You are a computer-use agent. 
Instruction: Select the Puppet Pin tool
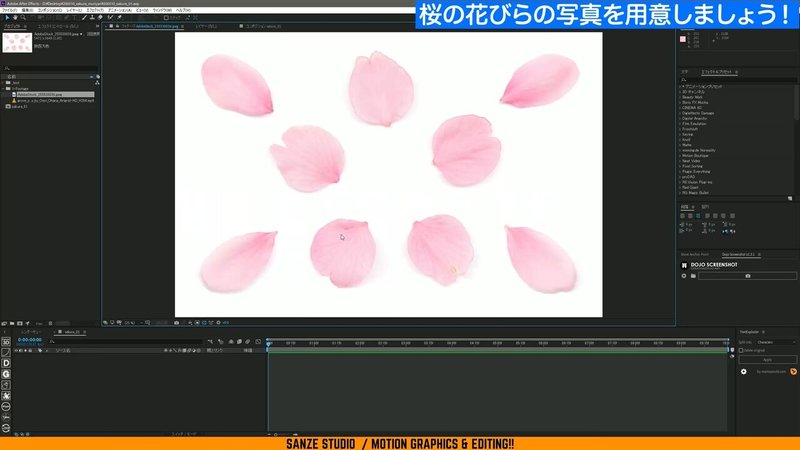click(x=119, y=17)
